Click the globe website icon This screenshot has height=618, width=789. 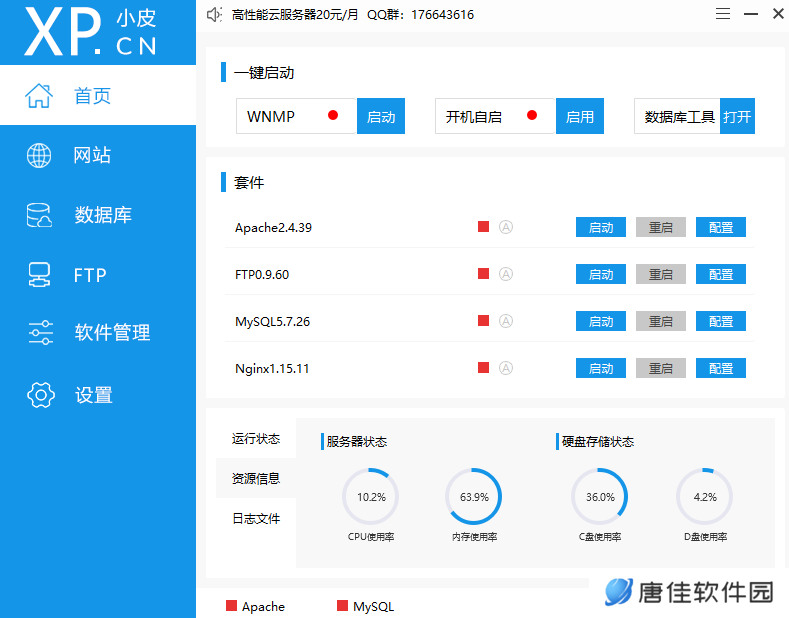point(39,155)
